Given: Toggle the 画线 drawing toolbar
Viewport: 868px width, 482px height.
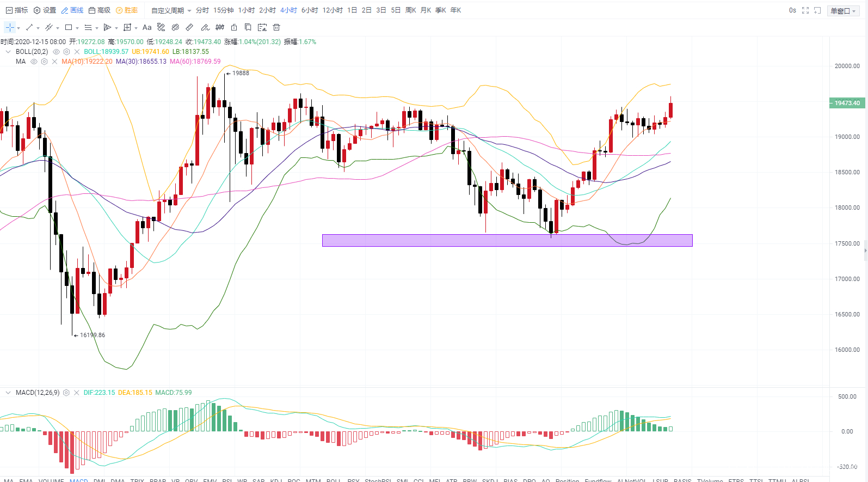Looking at the screenshot, I should point(72,10).
